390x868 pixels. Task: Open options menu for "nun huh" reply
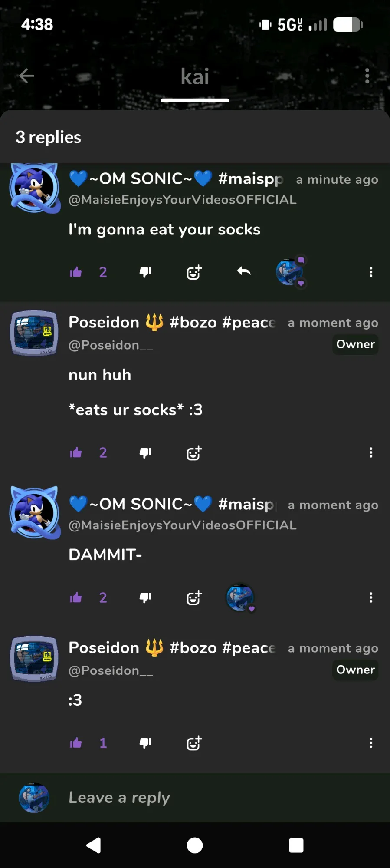coord(370,453)
